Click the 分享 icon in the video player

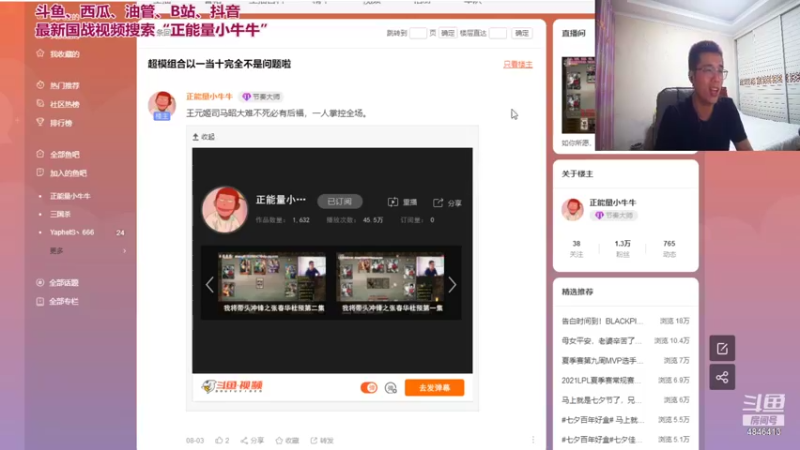pos(438,203)
